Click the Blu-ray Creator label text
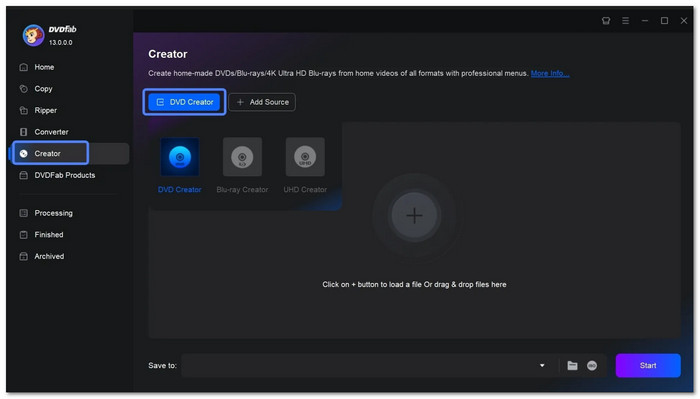 [x=242, y=190]
